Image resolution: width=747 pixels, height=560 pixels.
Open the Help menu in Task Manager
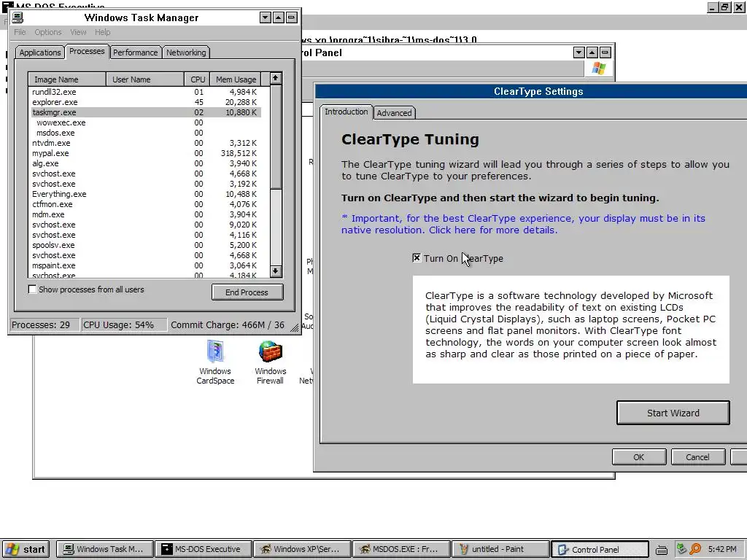coord(102,32)
